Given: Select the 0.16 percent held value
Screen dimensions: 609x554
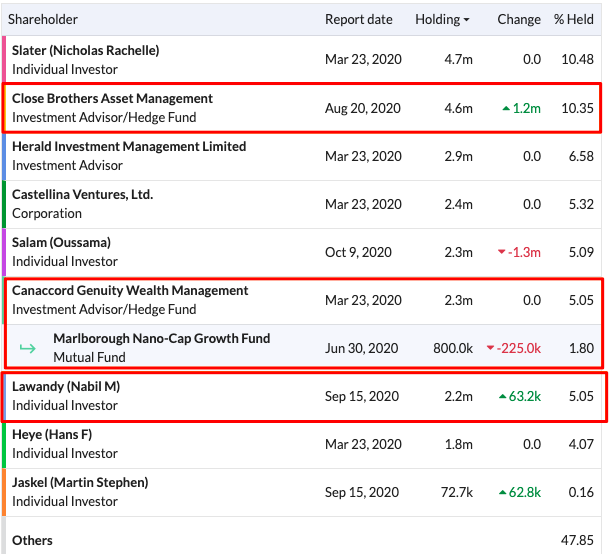Looking at the screenshot, I should 581,492.
